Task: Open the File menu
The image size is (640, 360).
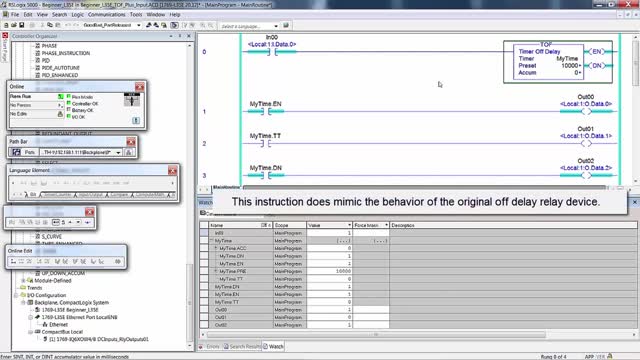Action: [15, 15]
